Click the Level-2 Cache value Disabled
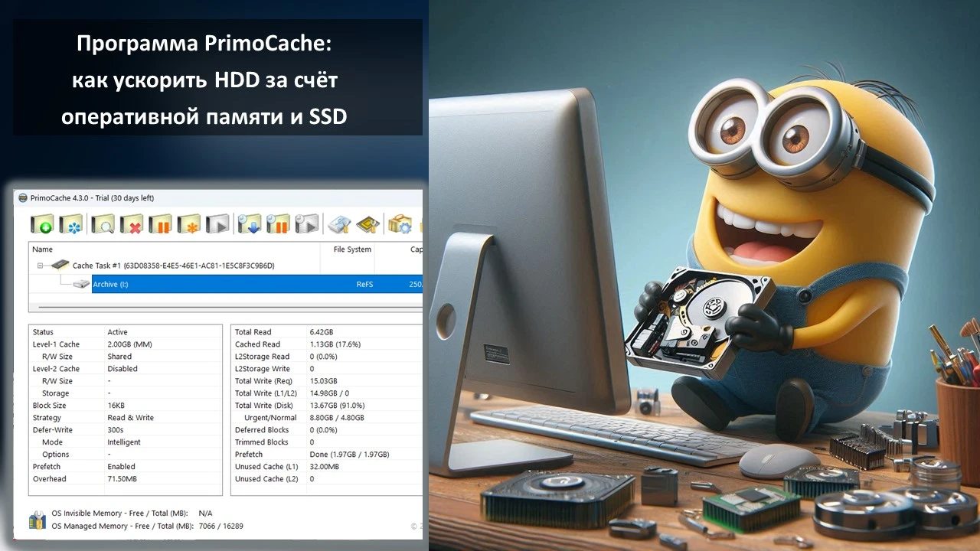Screen dimensions: 980x551 point(122,369)
